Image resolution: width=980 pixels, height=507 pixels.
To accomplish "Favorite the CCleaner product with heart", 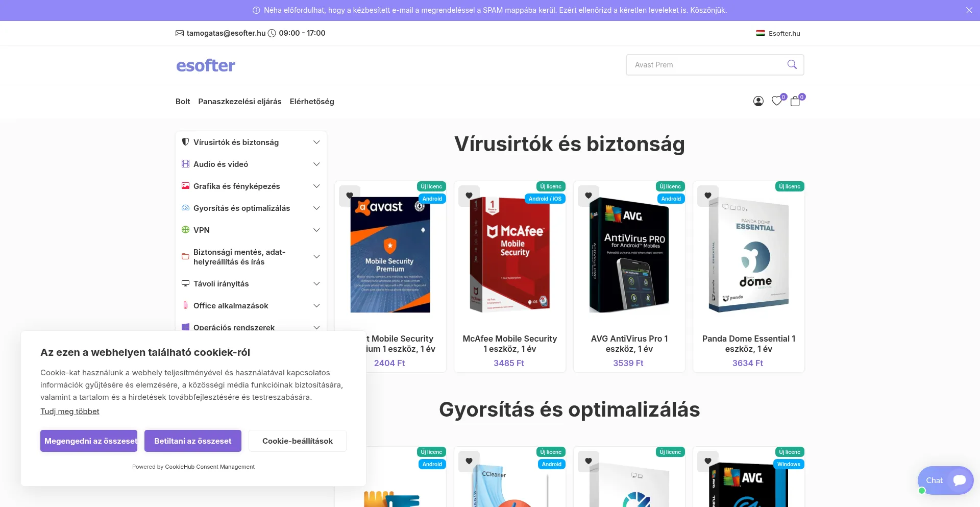I will click(469, 461).
